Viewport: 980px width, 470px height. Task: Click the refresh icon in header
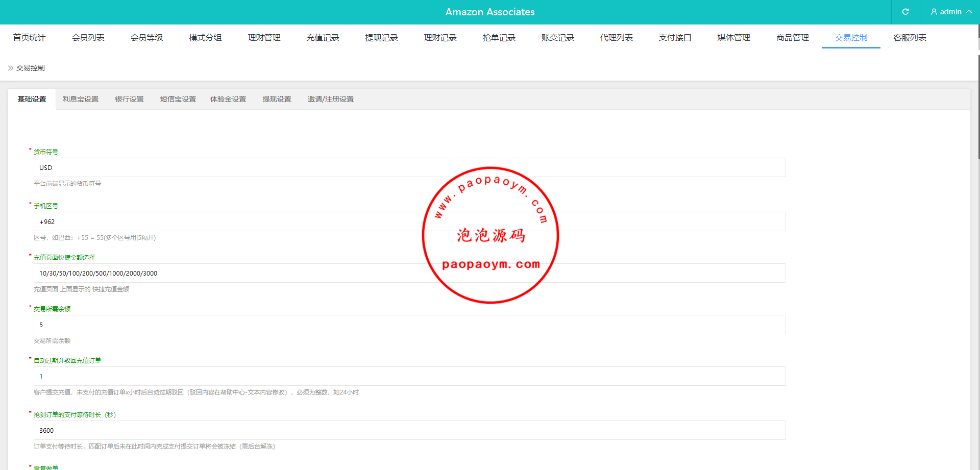[905, 12]
